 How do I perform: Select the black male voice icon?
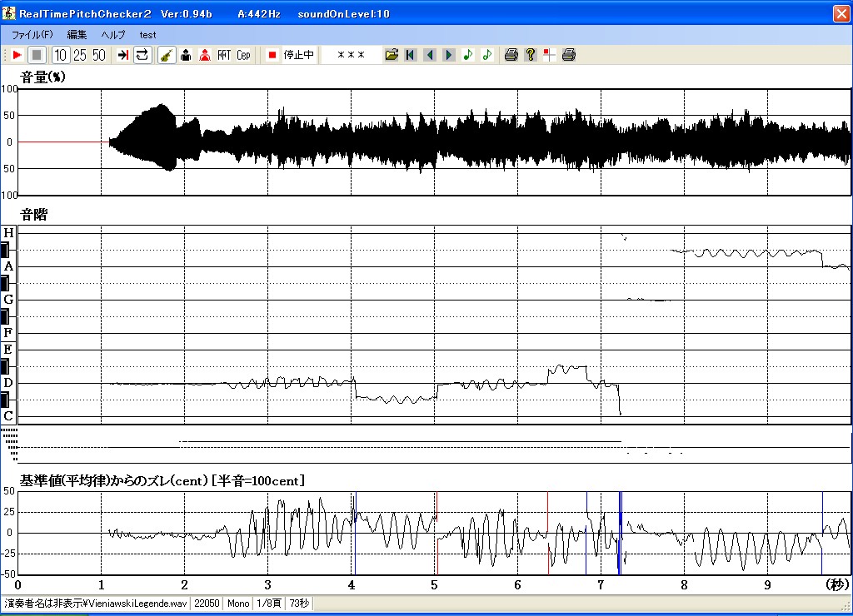(x=186, y=55)
